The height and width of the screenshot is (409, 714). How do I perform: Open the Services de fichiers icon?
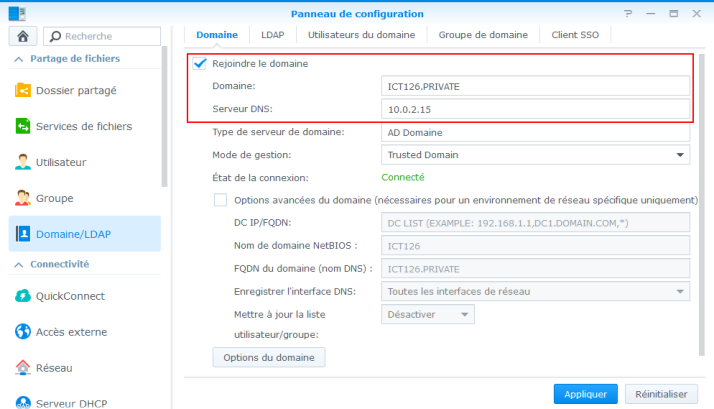pyautogui.click(x=23, y=126)
